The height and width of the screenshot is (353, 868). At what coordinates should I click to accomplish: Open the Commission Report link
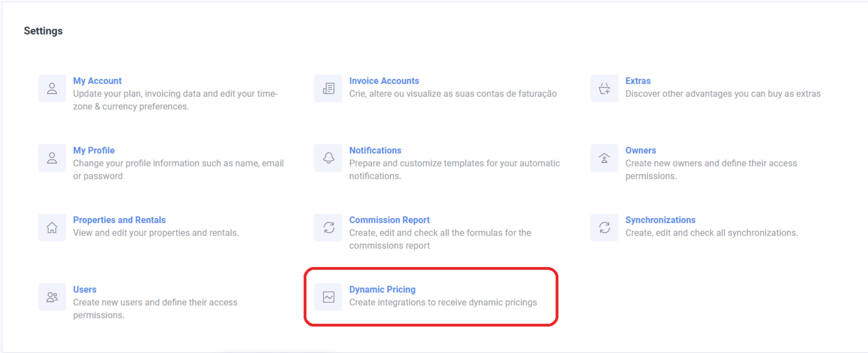click(x=389, y=220)
